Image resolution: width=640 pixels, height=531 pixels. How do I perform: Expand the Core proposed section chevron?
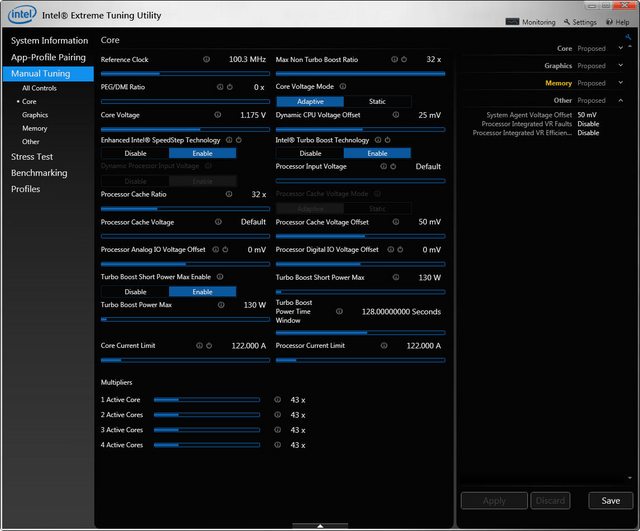pos(620,48)
